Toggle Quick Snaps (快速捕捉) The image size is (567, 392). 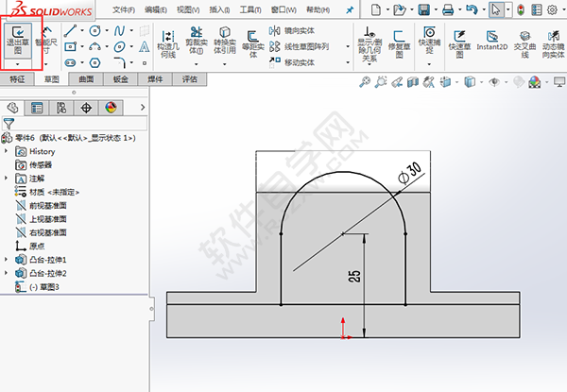click(x=428, y=40)
